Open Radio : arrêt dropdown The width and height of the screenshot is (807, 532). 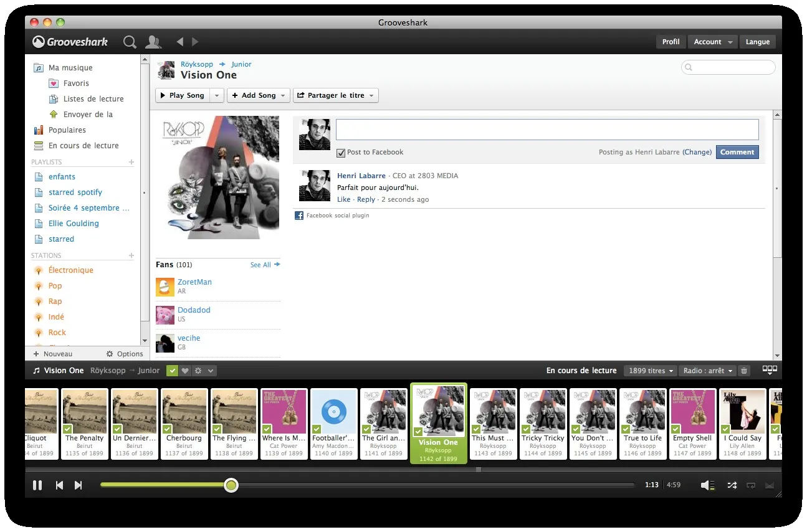tap(707, 371)
